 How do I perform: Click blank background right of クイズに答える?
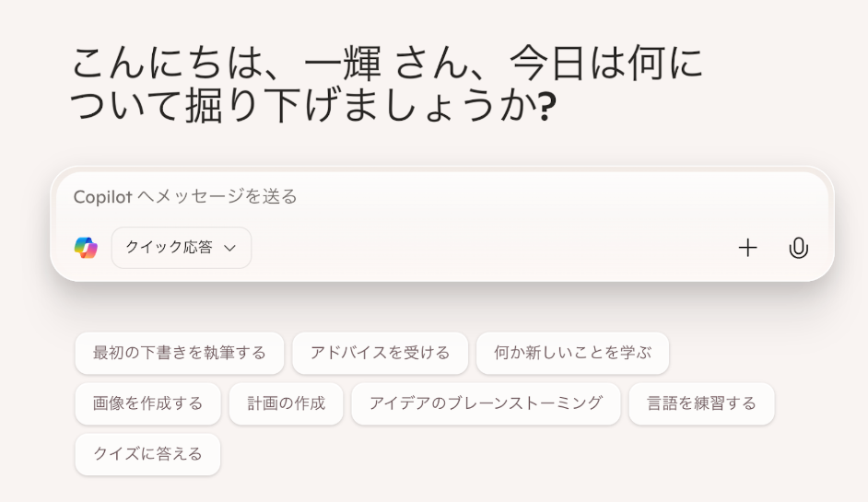click(x=499, y=454)
